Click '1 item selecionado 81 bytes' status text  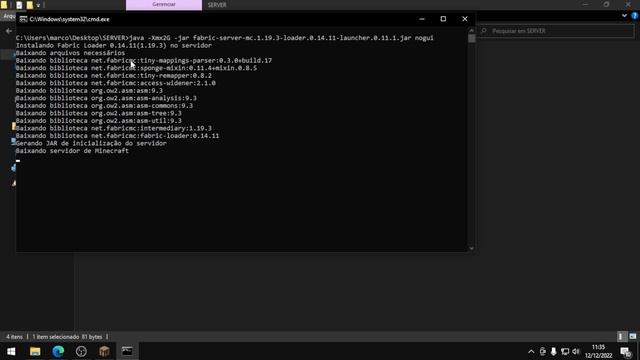(67, 337)
